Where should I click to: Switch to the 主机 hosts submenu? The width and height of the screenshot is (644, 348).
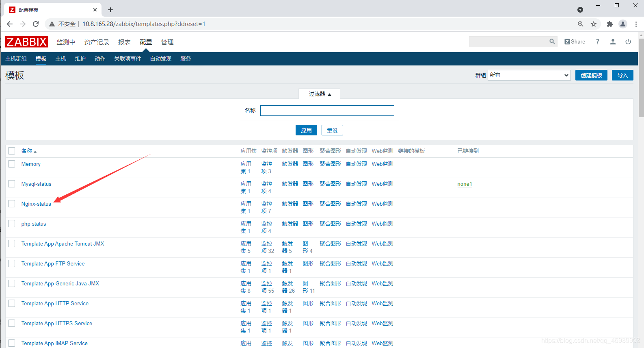tap(61, 59)
